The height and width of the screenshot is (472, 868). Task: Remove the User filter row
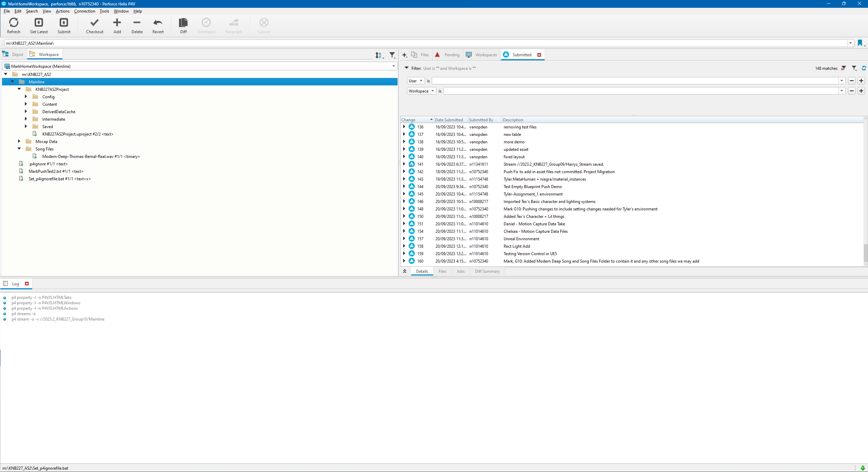852,81
